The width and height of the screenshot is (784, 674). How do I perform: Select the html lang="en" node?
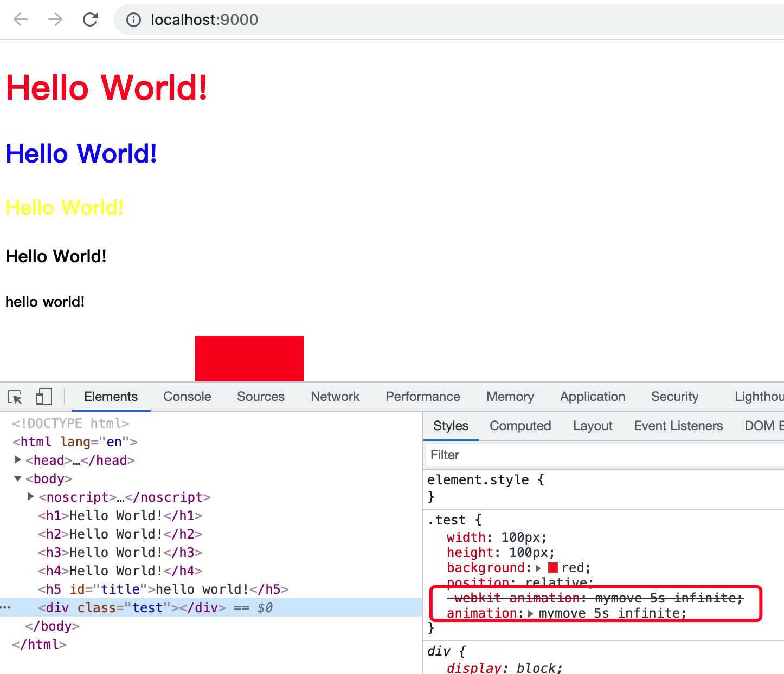[x=75, y=442]
